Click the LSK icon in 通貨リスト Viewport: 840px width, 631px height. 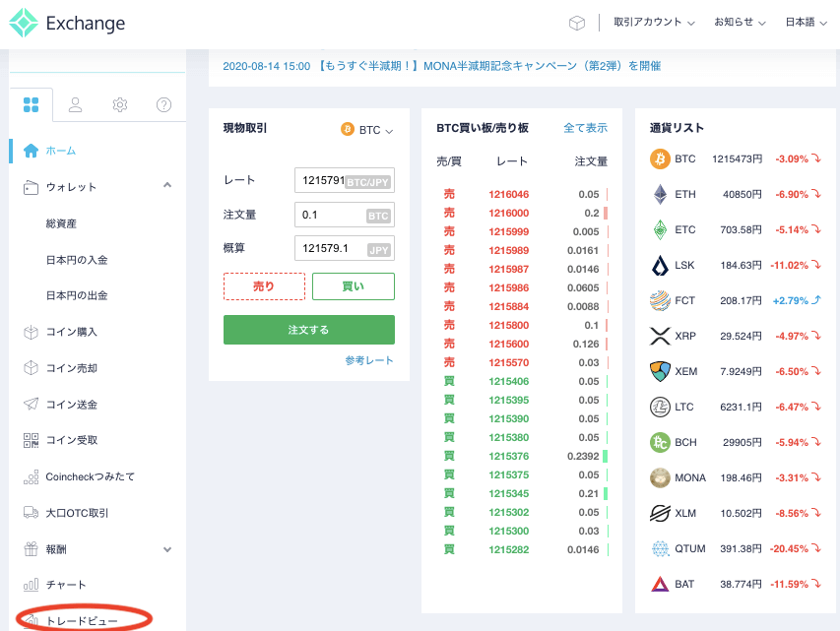coord(660,265)
